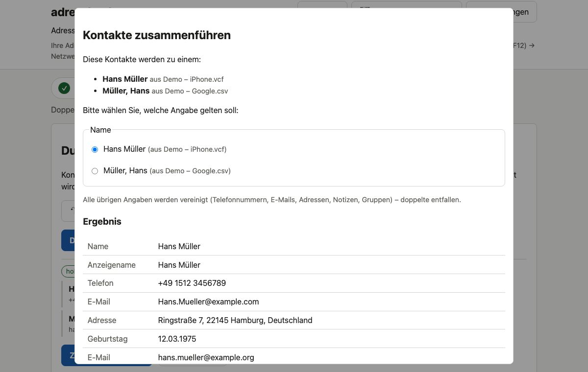Image resolution: width=588 pixels, height=372 pixels.
Task: Click the bold Hans Müller bullet entry from iPhone.vcf
Action: click(125, 79)
